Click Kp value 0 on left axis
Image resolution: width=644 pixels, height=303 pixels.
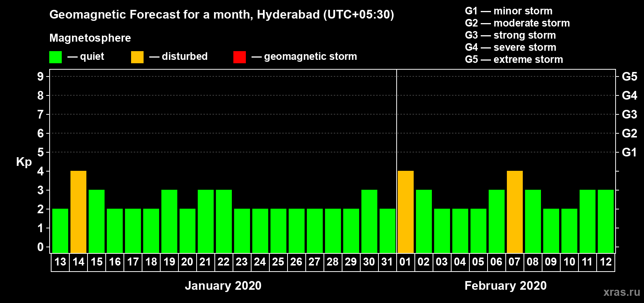point(41,247)
